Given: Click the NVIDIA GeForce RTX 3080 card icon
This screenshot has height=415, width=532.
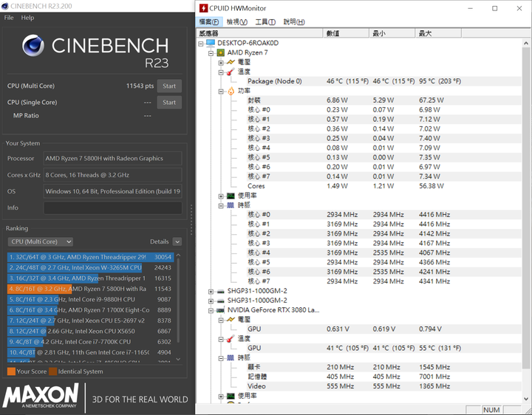Looking at the screenshot, I should (220, 310).
